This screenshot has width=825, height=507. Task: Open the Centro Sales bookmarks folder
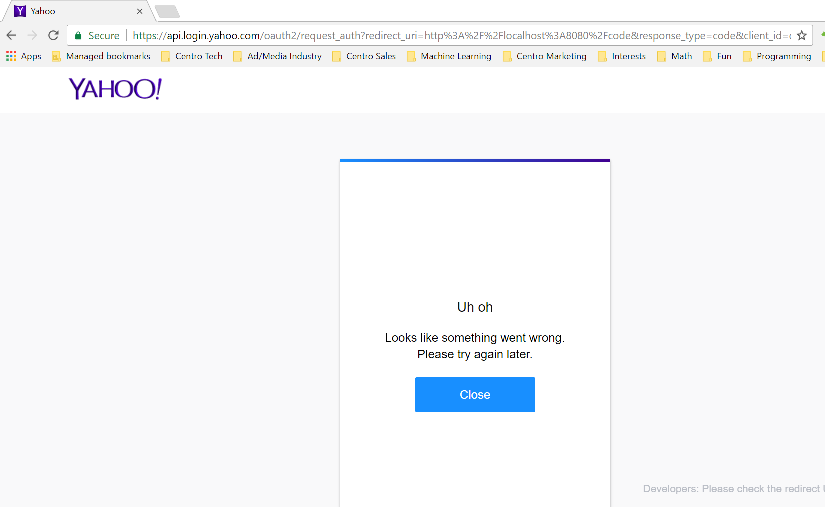point(364,56)
